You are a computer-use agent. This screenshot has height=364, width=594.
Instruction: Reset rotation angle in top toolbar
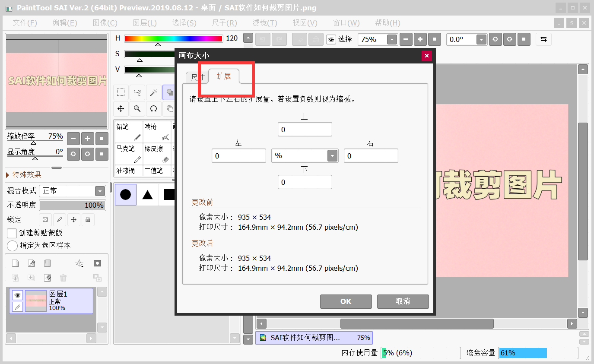pyautogui.click(x=524, y=39)
